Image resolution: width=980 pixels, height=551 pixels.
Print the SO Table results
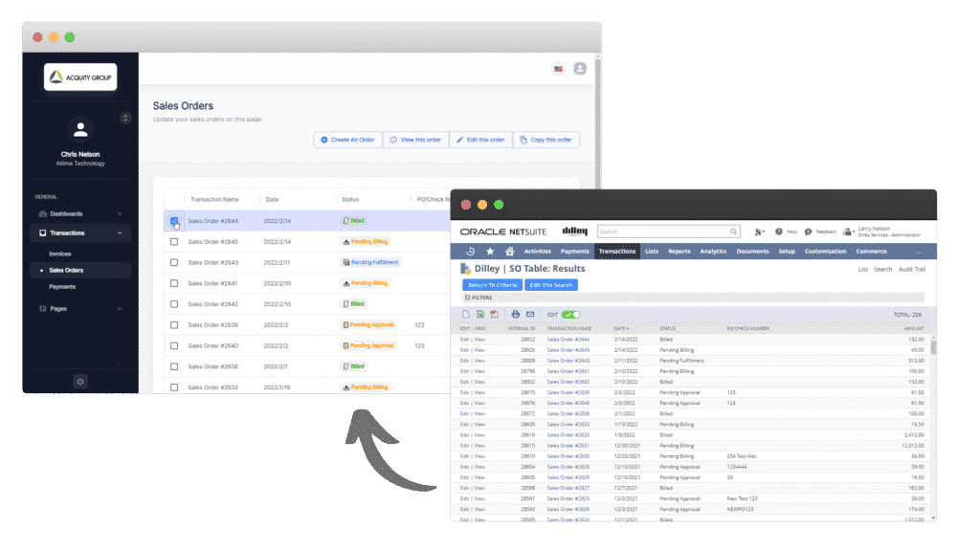(x=515, y=314)
